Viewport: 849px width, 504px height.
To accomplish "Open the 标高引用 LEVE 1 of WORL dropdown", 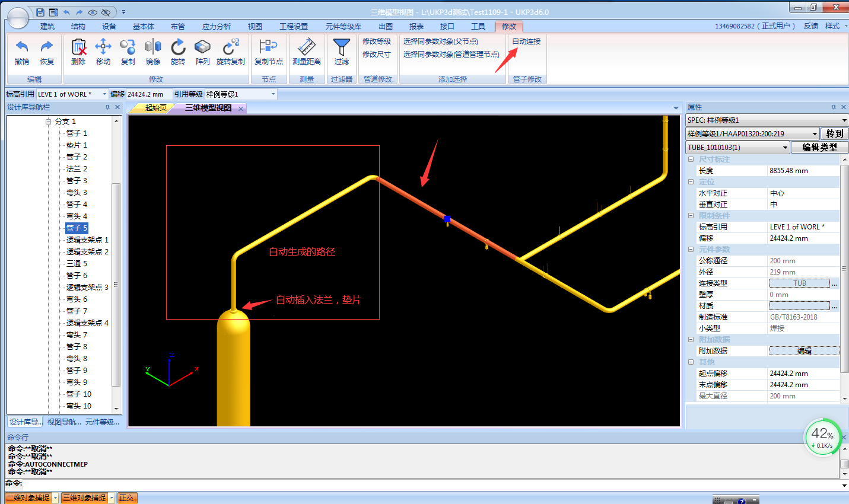I will 104,94.
